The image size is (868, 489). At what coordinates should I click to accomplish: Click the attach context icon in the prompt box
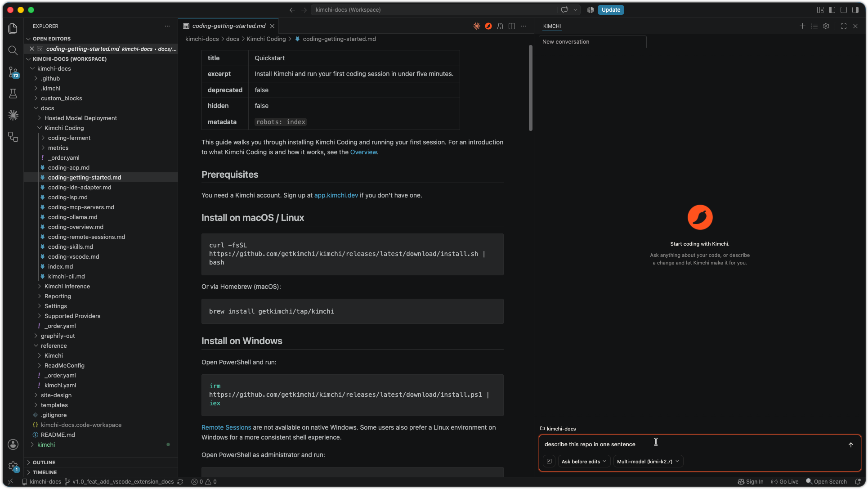549,461
